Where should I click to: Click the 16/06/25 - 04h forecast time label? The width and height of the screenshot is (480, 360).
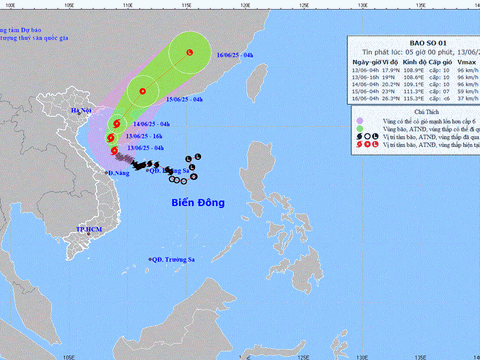point(235,55)
